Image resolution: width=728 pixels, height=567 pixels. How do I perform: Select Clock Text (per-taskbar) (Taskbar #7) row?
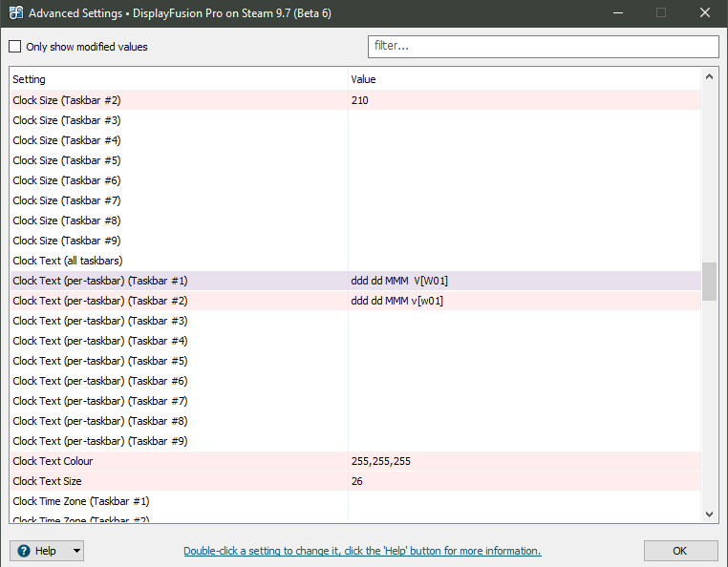pyautogui.click(x=355, y=401)
